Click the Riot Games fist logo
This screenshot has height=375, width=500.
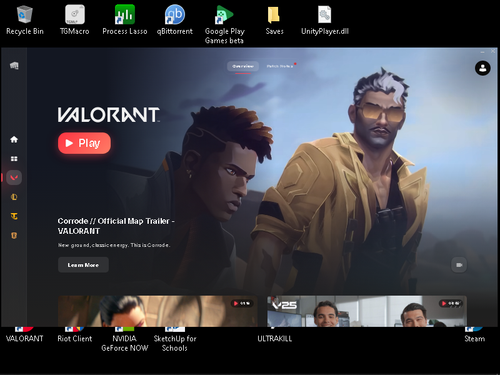tap(14, 66)
